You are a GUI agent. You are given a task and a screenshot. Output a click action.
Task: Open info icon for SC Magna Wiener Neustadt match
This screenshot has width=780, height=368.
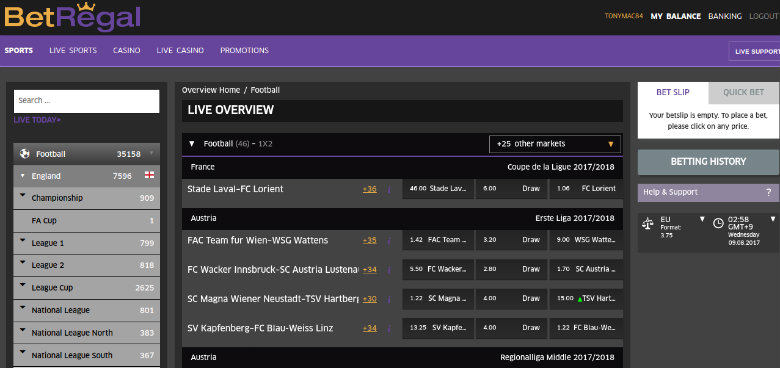pos(389,299)
